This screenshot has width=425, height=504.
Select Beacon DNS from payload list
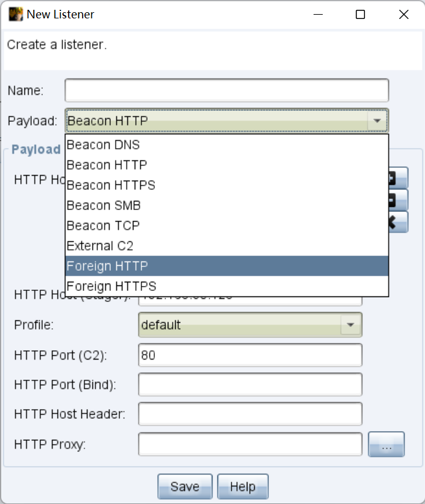[x=227, y=145]
